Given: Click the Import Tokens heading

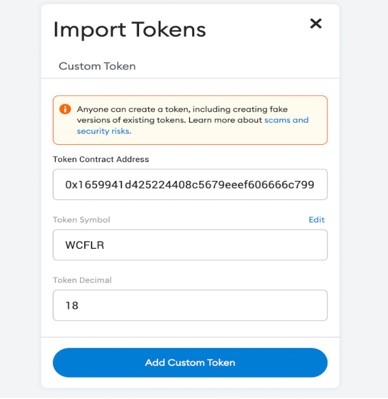Looking at the screenshot, I should (x=130, y=30).
